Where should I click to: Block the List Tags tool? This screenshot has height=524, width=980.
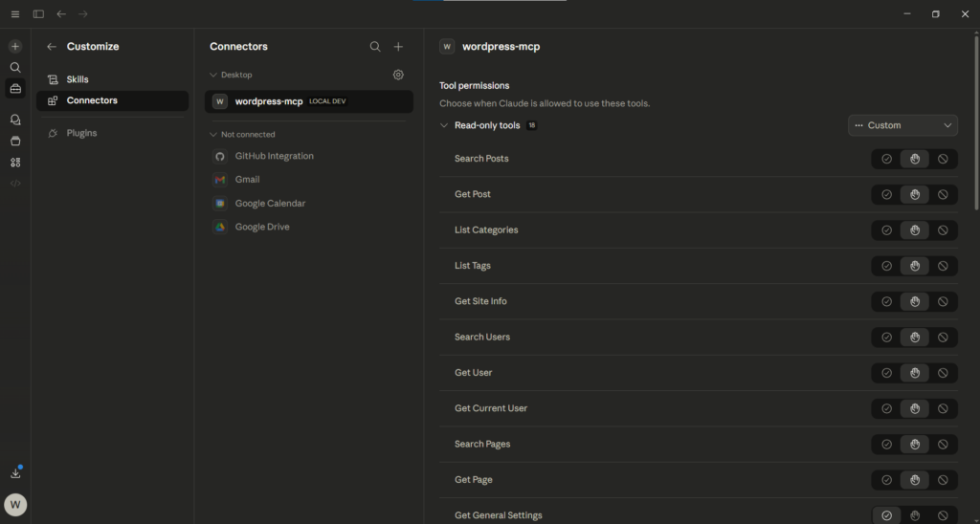943,266
